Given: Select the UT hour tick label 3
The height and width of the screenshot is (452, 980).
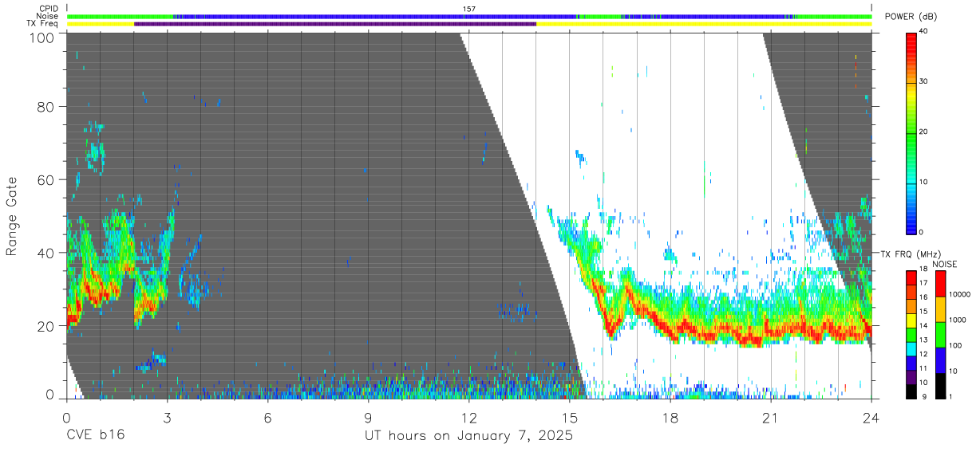Looking at the screenshot, I should 167,417.
